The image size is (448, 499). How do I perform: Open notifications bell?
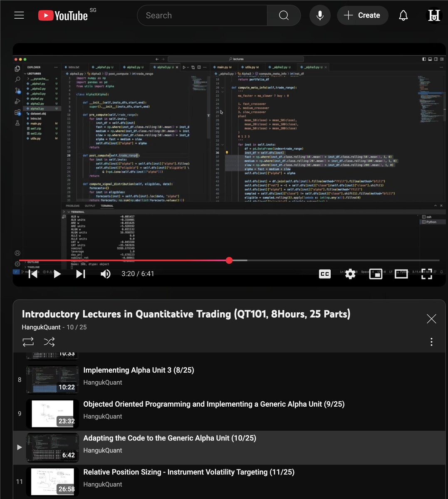[x=403, y=15]
